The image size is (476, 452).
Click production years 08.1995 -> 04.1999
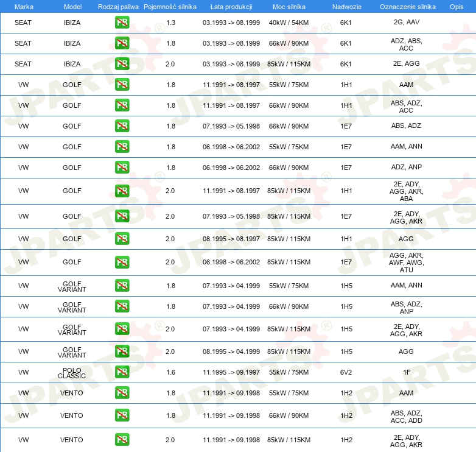coord(231,351)
